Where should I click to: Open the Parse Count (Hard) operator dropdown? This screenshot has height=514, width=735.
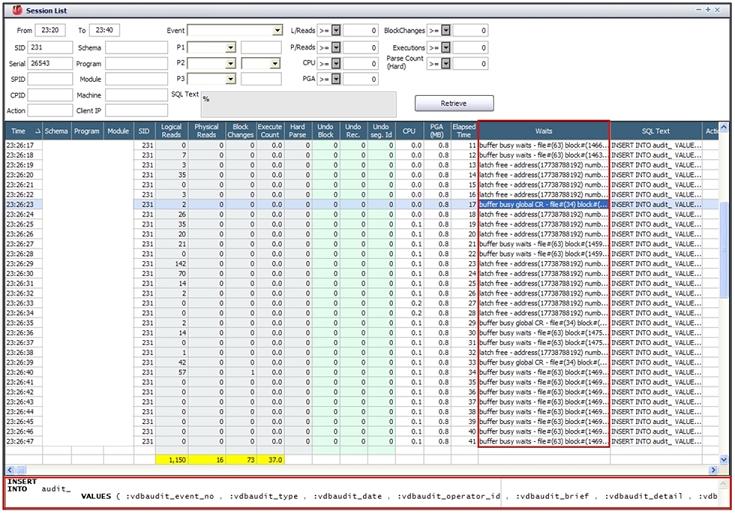(446, 63)
